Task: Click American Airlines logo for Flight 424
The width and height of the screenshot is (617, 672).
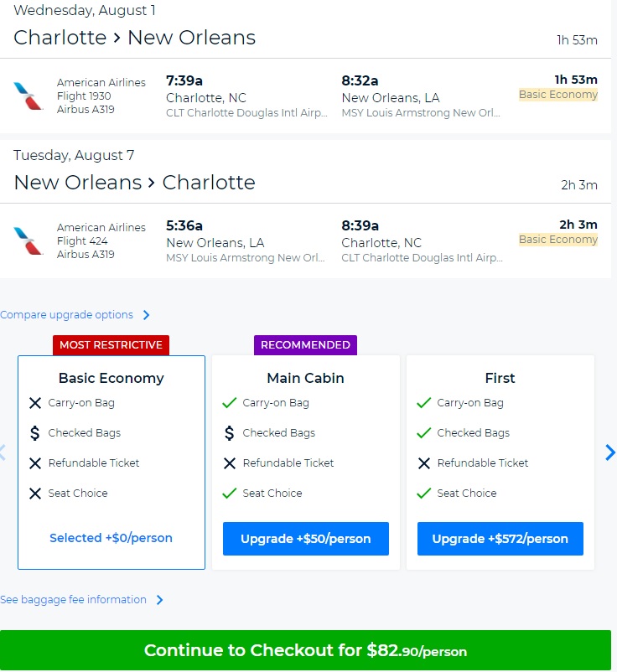Action: [29, 240]
